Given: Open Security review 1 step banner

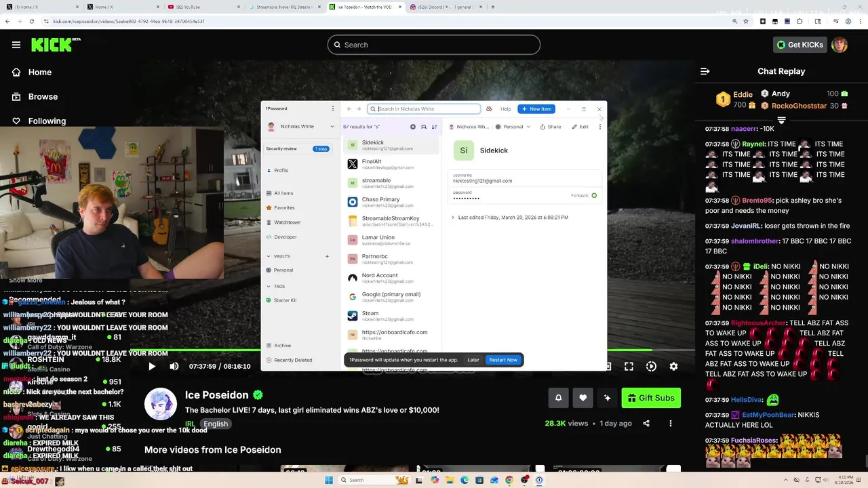Looking at the screenshot, I should point(298,148).
